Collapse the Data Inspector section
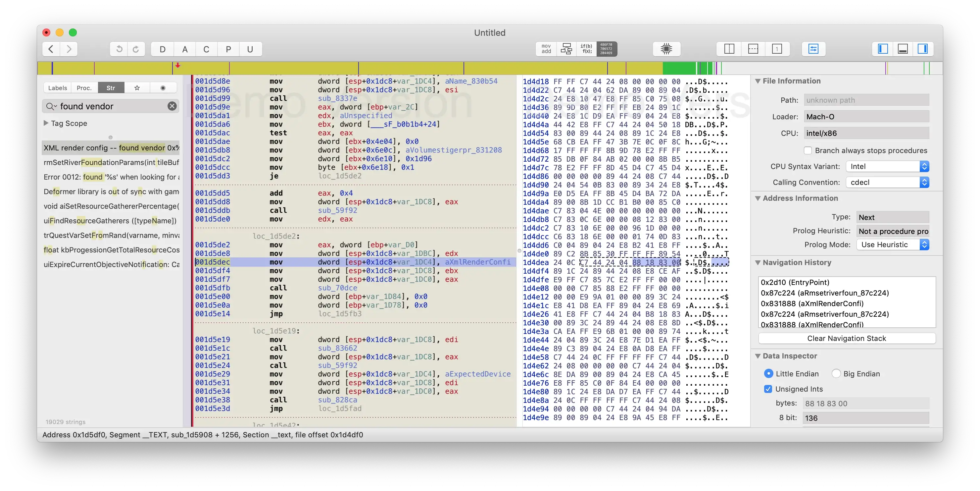 pyautogui.click(x=758, y=356)
